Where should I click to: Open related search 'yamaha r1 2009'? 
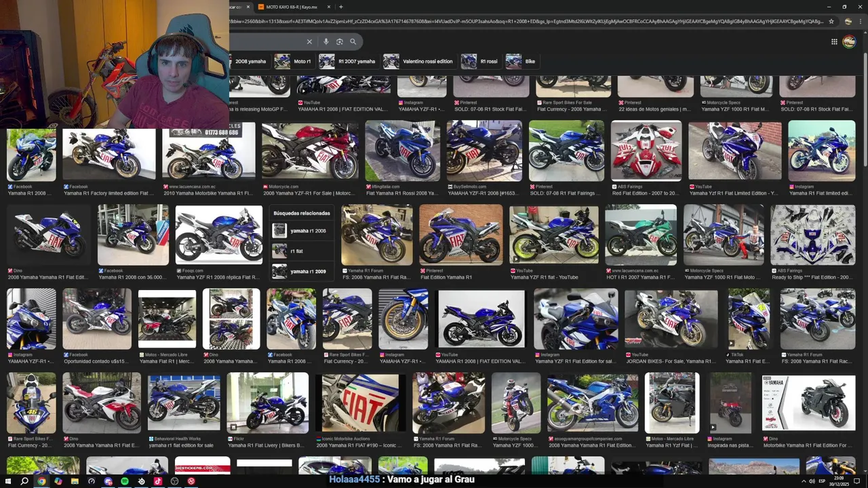[x=302, y=271]
